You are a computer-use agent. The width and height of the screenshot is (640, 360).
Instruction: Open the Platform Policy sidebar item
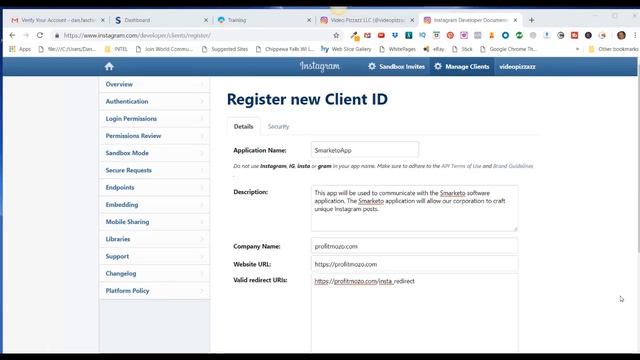[x=155, y=291]
